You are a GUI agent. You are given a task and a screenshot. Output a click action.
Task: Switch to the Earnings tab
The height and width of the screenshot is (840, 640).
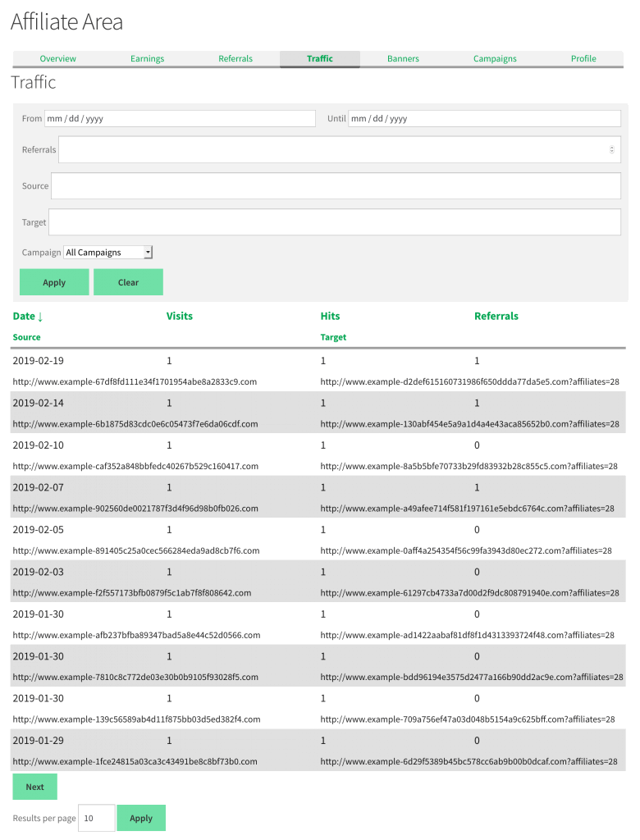(147, 58)
